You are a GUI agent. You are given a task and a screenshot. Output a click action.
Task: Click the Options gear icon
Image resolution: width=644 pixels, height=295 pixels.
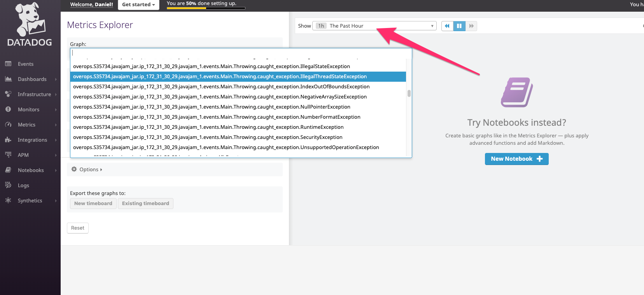[x=74, y=169]
